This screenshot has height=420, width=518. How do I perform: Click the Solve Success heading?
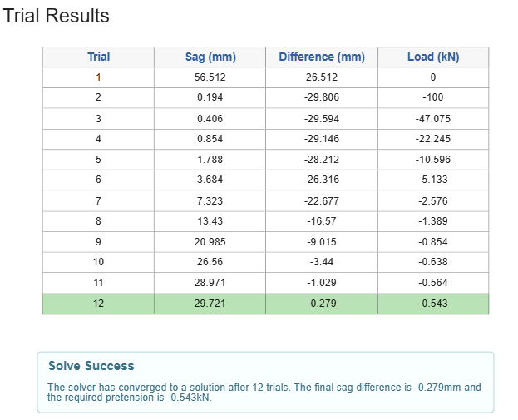[91, 366]
